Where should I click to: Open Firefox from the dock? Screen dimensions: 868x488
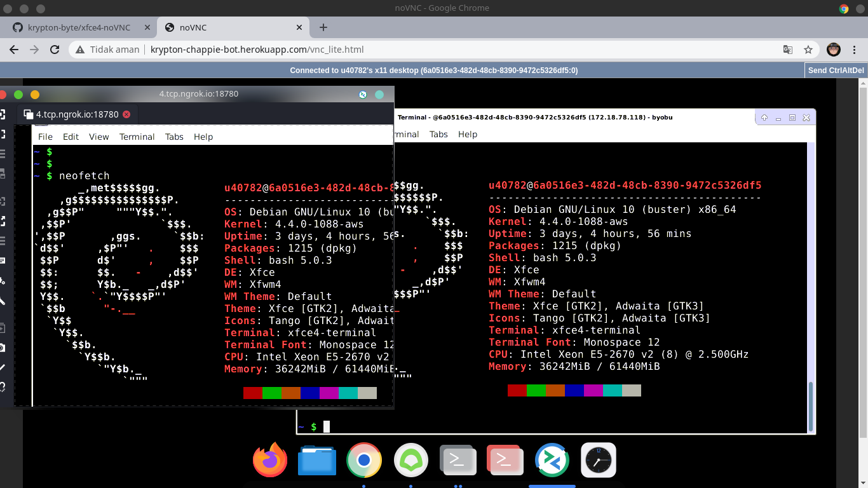point(270,460)
